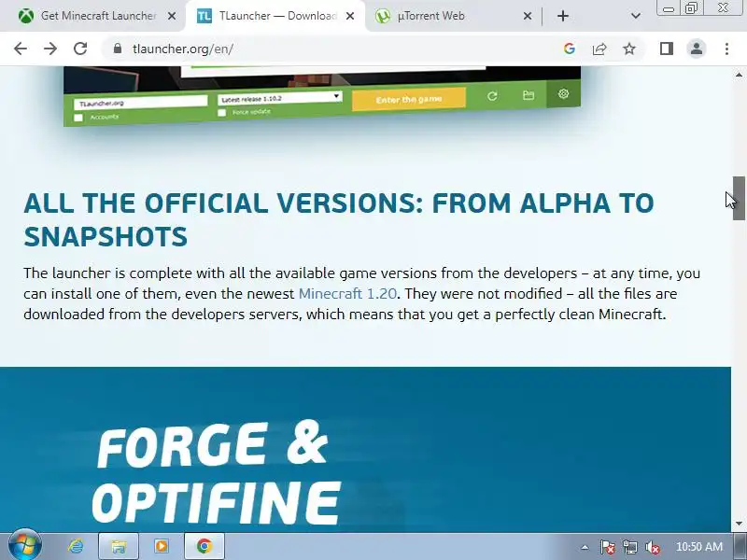Screen dimensions: 747x560
Task: Launch Internet Explorer from taskbar
Action: tap(76, 546)
